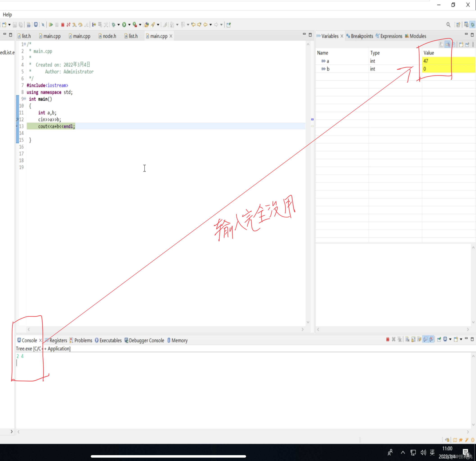
Task: Open the Debug launch dropdown arrow
Action: 119,25
